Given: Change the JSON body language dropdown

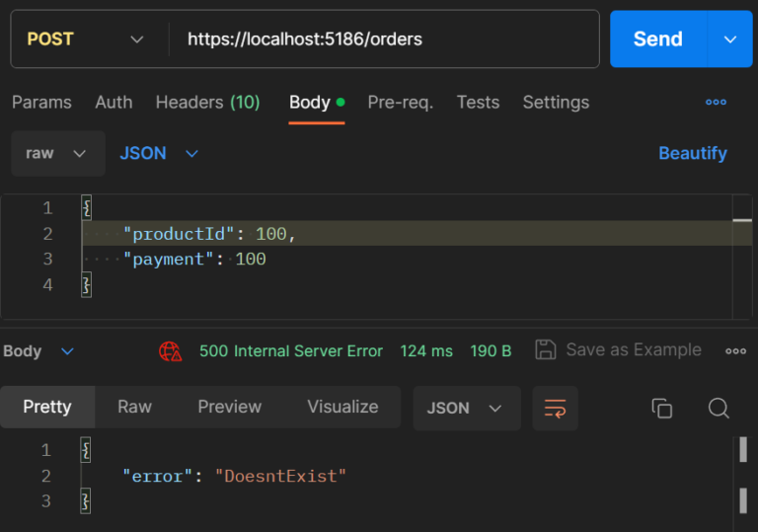Looking at the screenshot, I should [x=159, y=153].
